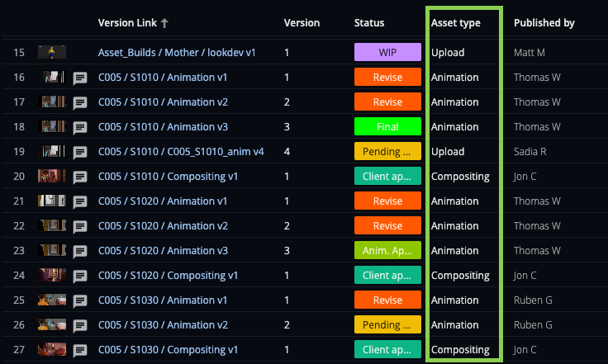Click the notes icon on row 23
Viewport: 608px width, 364px height.
80,251
